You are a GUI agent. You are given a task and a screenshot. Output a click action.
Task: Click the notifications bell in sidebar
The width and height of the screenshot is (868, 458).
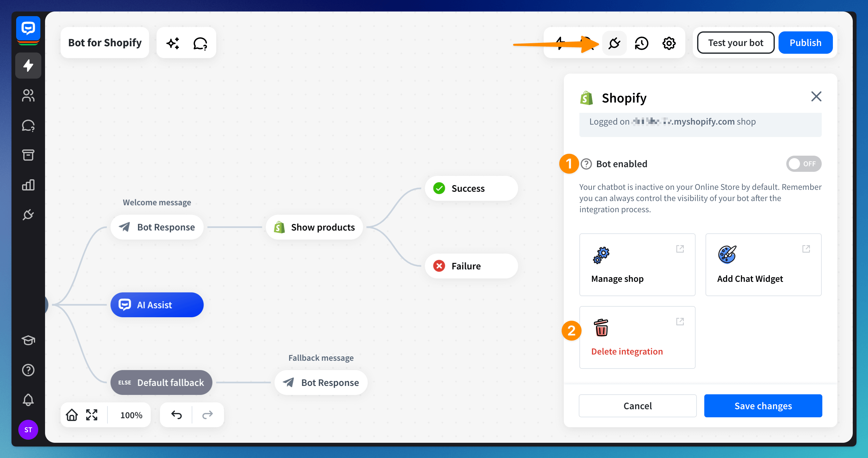click(28, 400)
